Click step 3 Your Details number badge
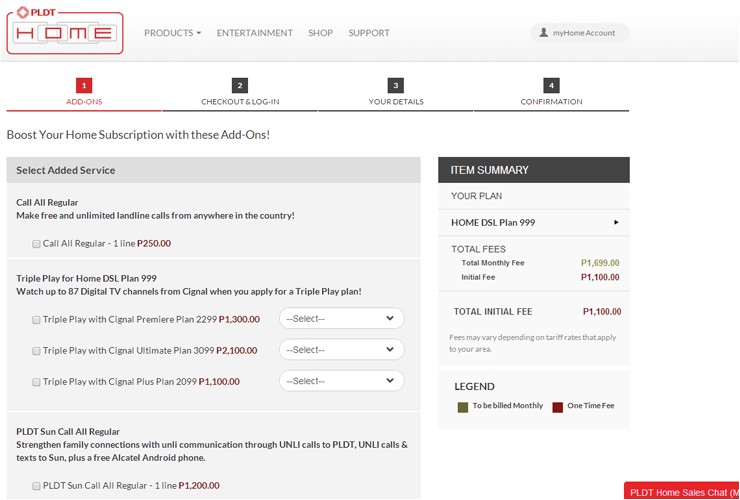 click(396, 86)
